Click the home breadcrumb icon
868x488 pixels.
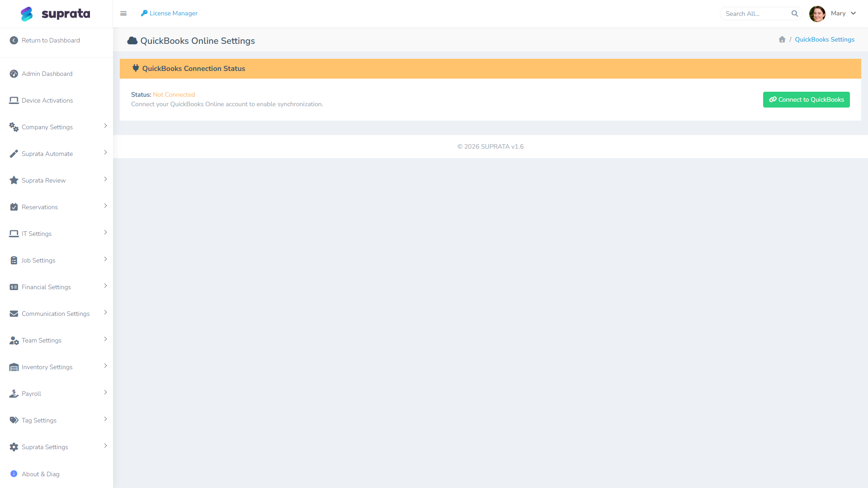[x=782, y=39]
